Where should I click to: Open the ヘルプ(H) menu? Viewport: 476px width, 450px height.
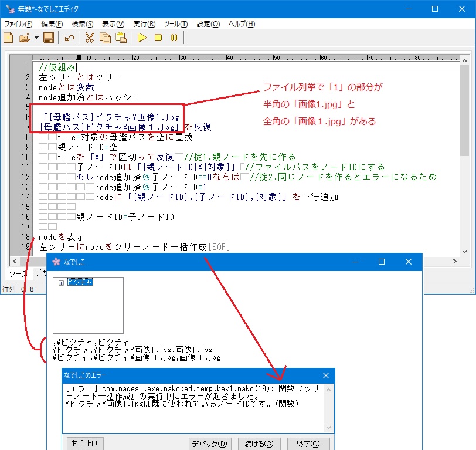coord(242,23)
